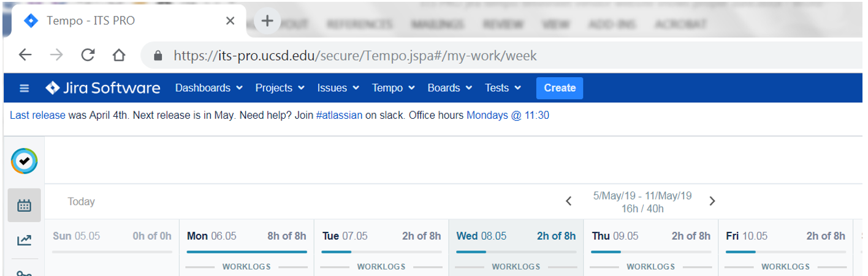Click the Jira Software logo
Viewport: 868px width, 276px height.
click(x=103, y=88)
